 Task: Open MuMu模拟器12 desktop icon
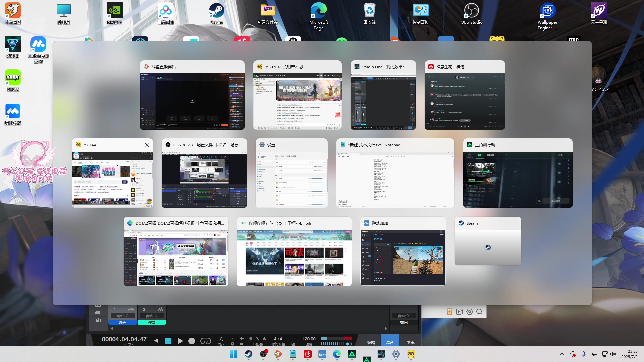click(38, 50)
